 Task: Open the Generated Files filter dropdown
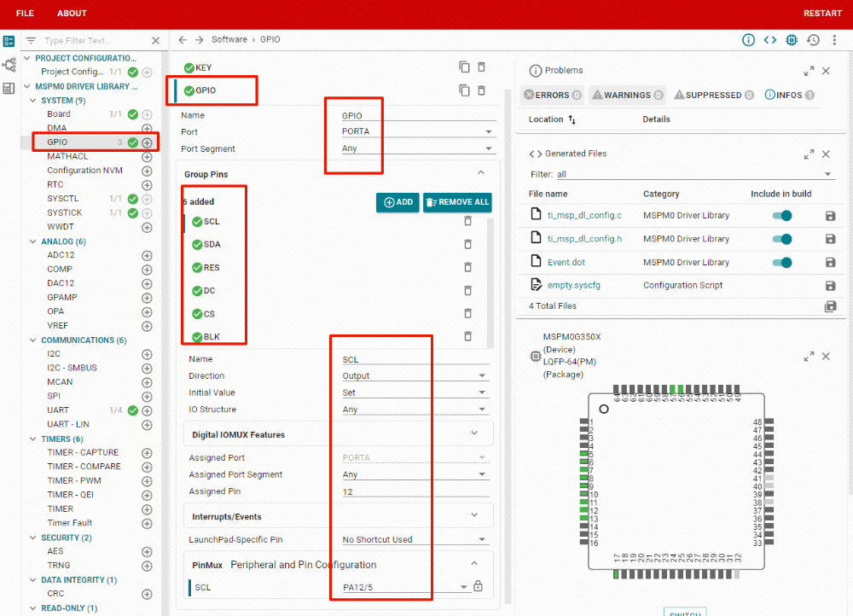pos(694,174)
